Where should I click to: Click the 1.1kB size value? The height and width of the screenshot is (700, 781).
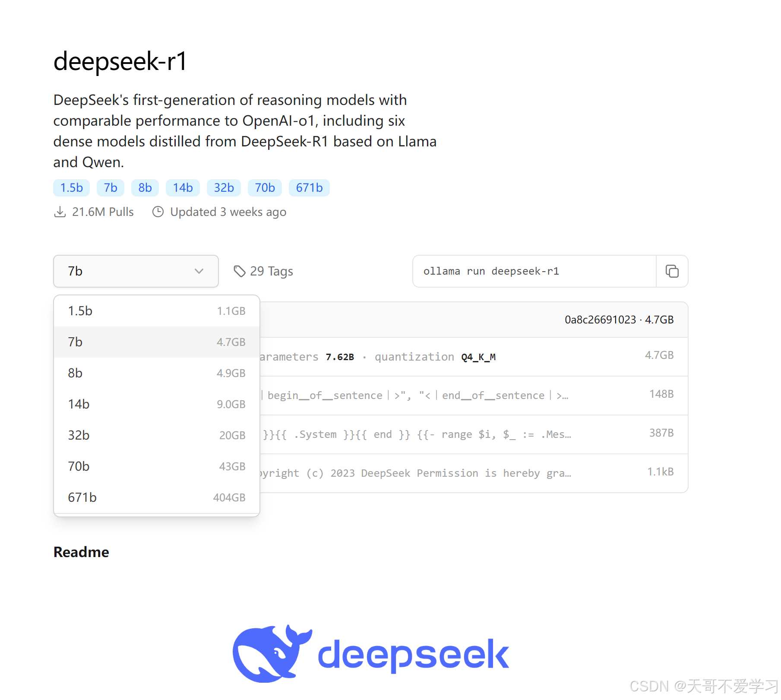[661, 472]
